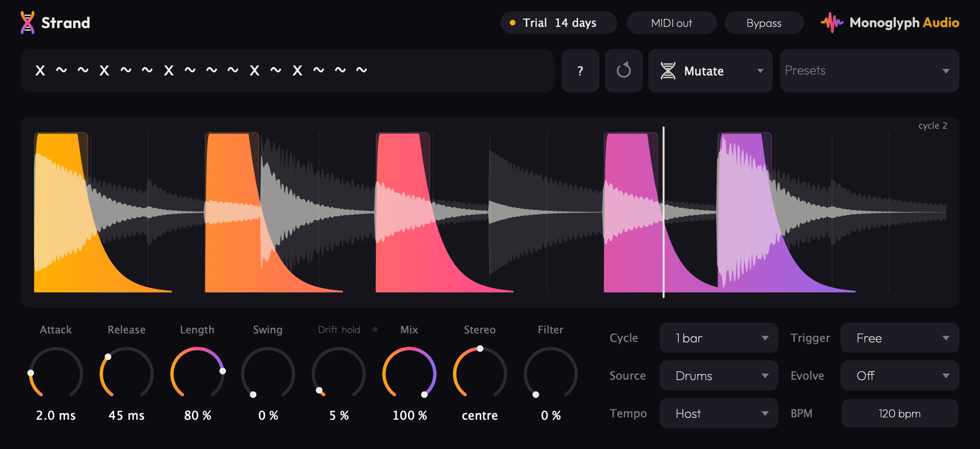Toggle the first pattern step X
Viewport: 980px width, 449px height.
pyautogui.click(x=40, y=71)
